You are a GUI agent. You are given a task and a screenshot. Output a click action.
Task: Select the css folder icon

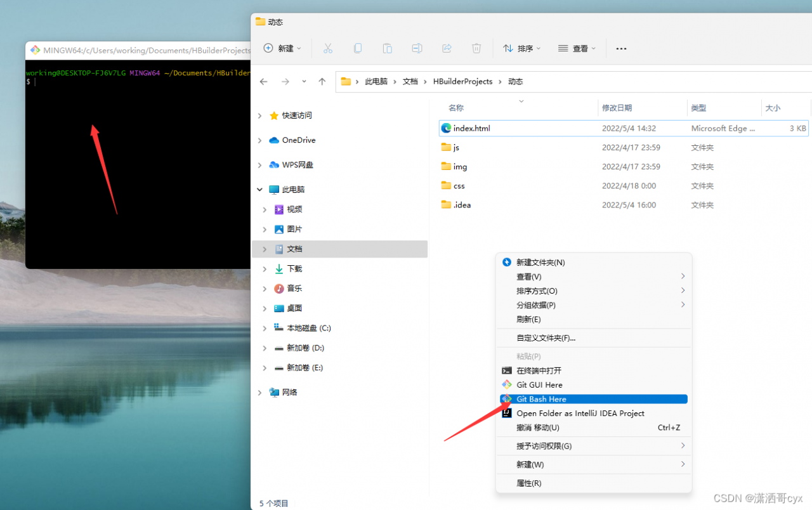coord(446,185)
